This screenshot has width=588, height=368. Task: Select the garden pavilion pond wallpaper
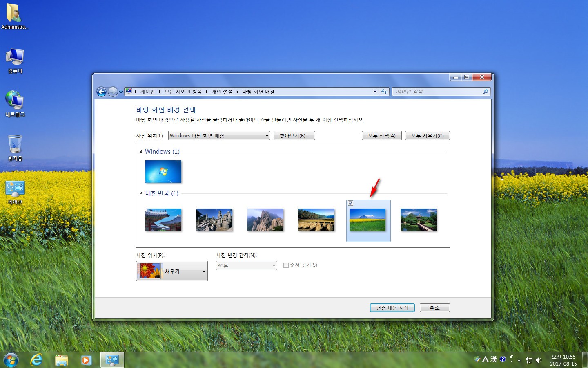pos(419,220)
